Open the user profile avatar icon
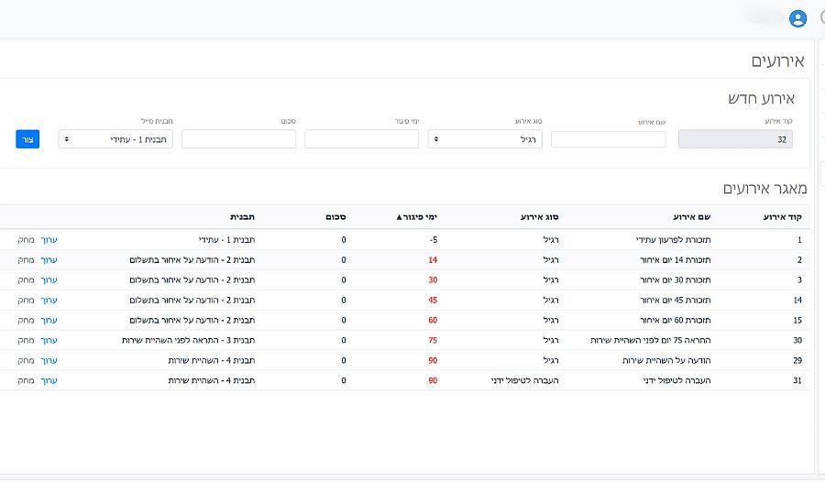The height and width of the screenshot is (504, 825). (x=797, y=18)
